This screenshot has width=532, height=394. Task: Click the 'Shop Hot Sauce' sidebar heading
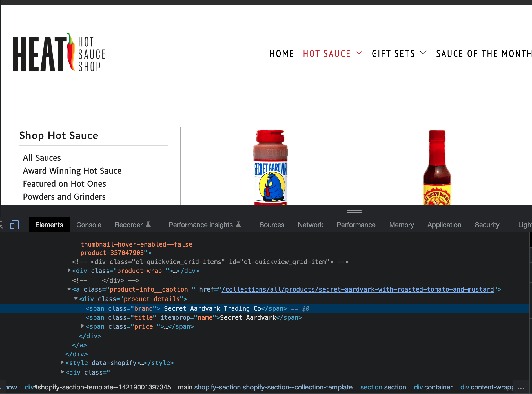(x=59, y=135)
